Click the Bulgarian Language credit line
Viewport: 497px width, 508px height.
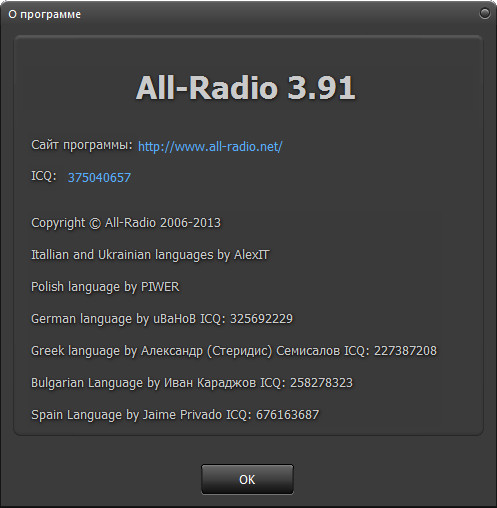point(192,383)
